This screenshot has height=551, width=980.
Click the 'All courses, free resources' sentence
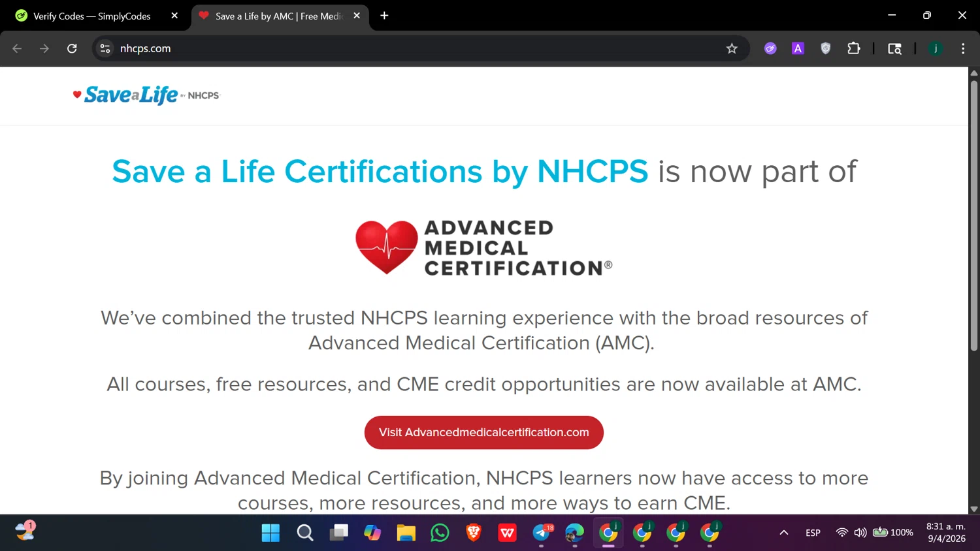coord(483,384)
